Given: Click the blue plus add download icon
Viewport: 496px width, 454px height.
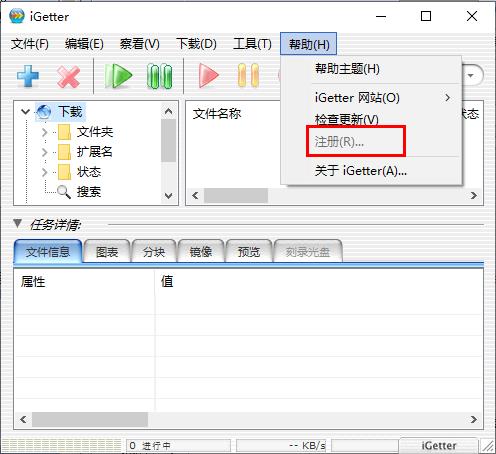Looking at the screenshot, I should pyautogui.click(x=28, y=76).
